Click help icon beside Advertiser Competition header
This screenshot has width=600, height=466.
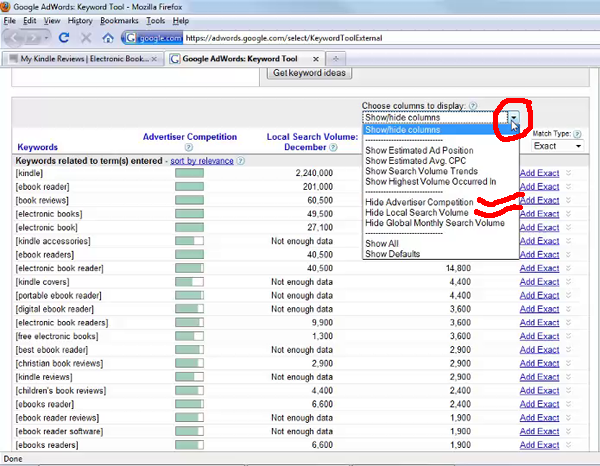[189, 148]
